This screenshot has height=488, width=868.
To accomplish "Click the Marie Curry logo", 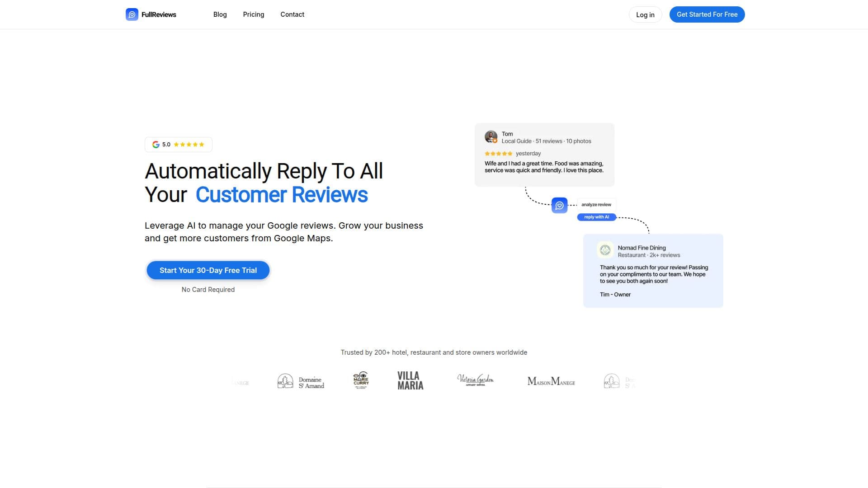I will [361, 380].
